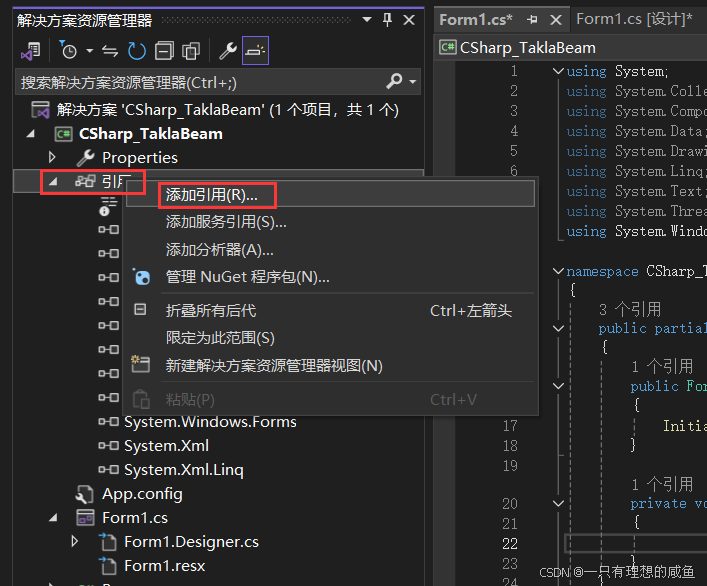Click the new explorer view menu icon
This screenshot has width=707, height=586.
140,364
